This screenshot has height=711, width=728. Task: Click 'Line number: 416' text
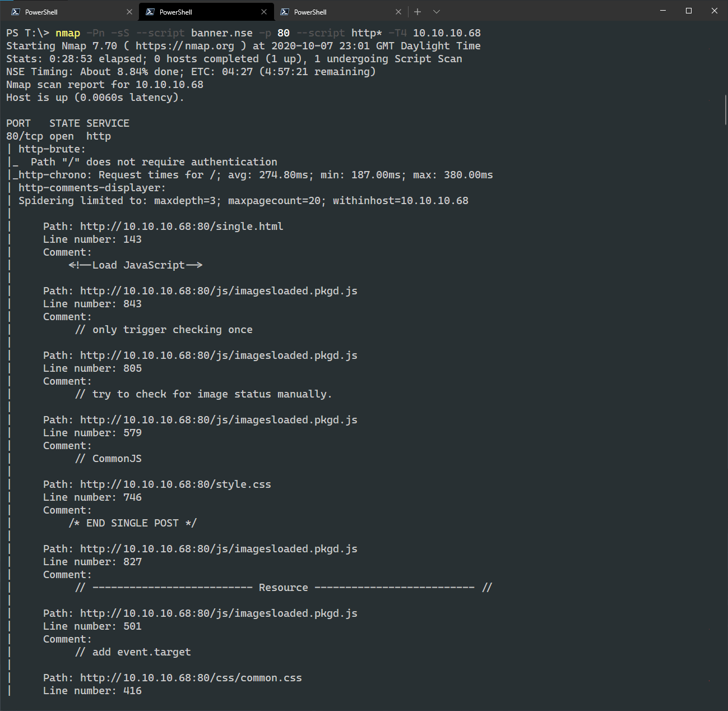pyautogui.click(x=92, y=691)
